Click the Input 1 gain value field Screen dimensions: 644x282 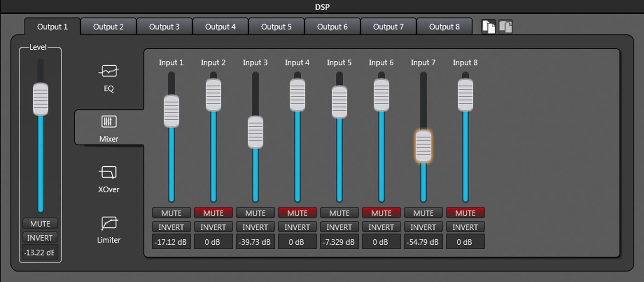click(171, 242)
